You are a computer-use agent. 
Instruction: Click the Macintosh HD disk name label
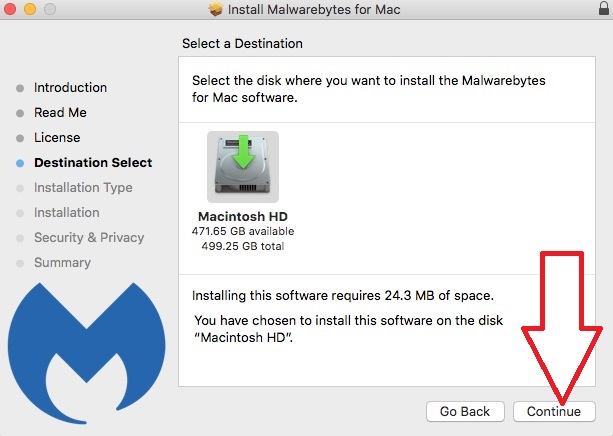pyautogui.click(x=243, y=216)
